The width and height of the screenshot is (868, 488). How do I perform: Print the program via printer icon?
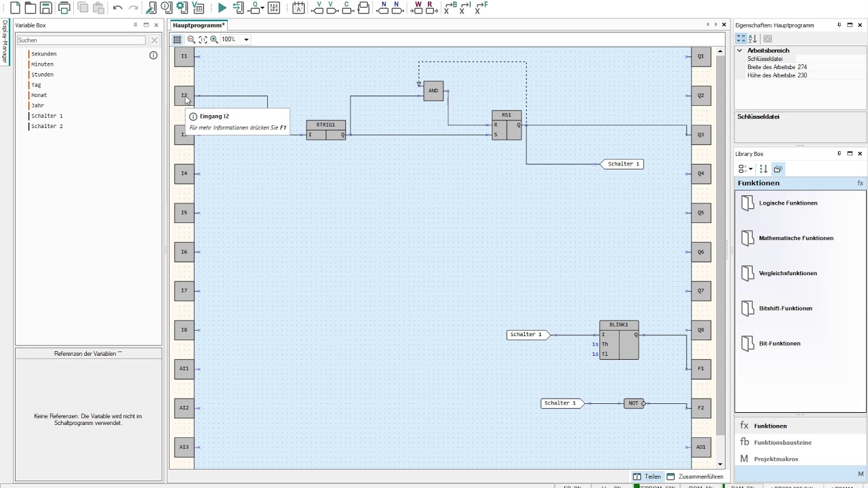pos(64,8)
